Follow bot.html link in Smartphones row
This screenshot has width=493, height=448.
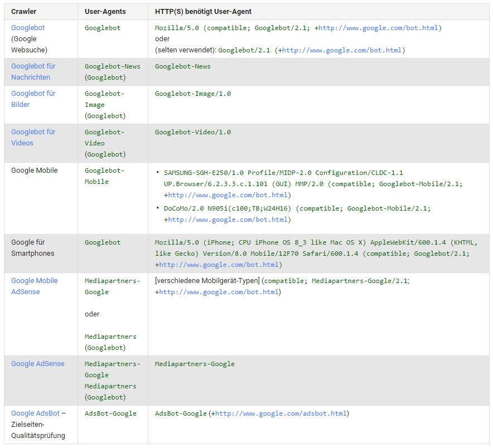coord(219,265)
